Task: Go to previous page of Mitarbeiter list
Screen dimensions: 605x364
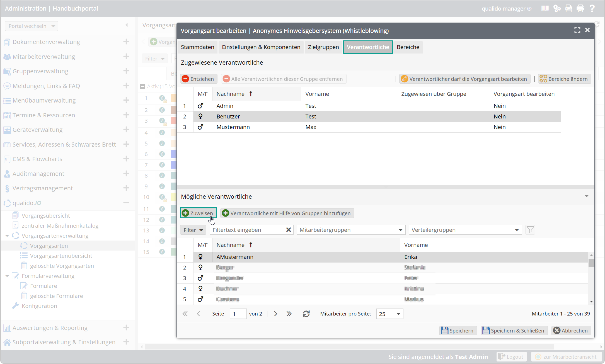Action: click(x=199, y=314)
